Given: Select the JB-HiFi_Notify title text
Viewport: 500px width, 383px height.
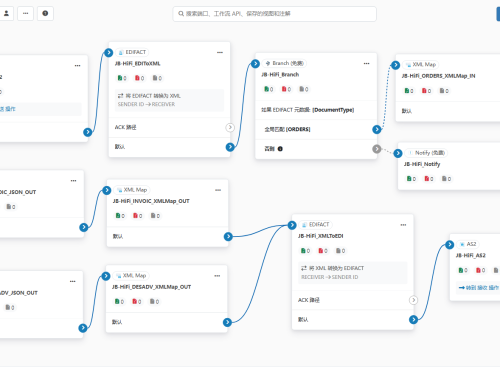Looking at the screenshot, I should [422, 164].
